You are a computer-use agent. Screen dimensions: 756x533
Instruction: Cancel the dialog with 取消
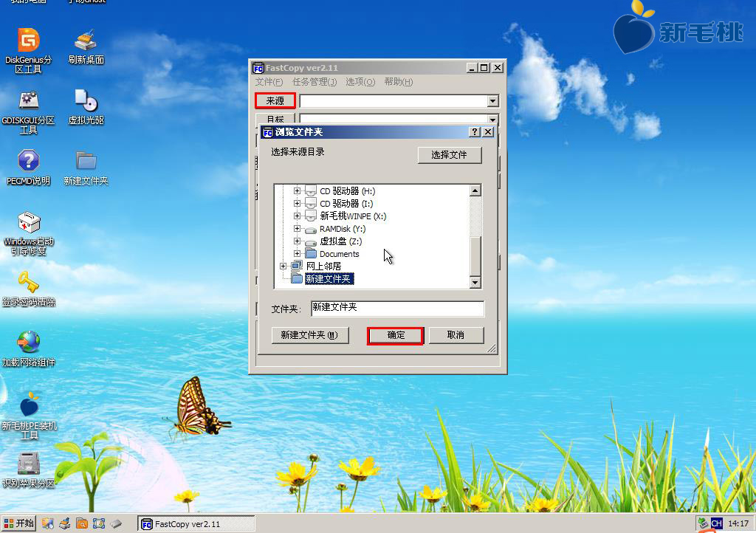tap(456, 335)
